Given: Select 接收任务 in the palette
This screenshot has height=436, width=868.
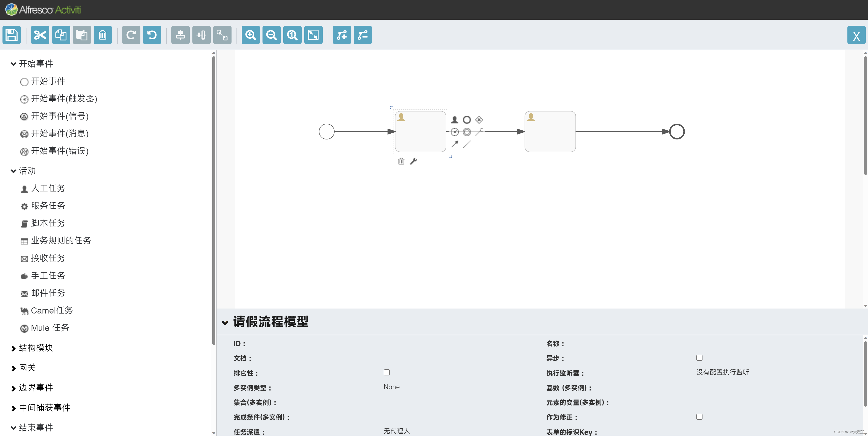Looking at the screenshot, I should 43,258.
